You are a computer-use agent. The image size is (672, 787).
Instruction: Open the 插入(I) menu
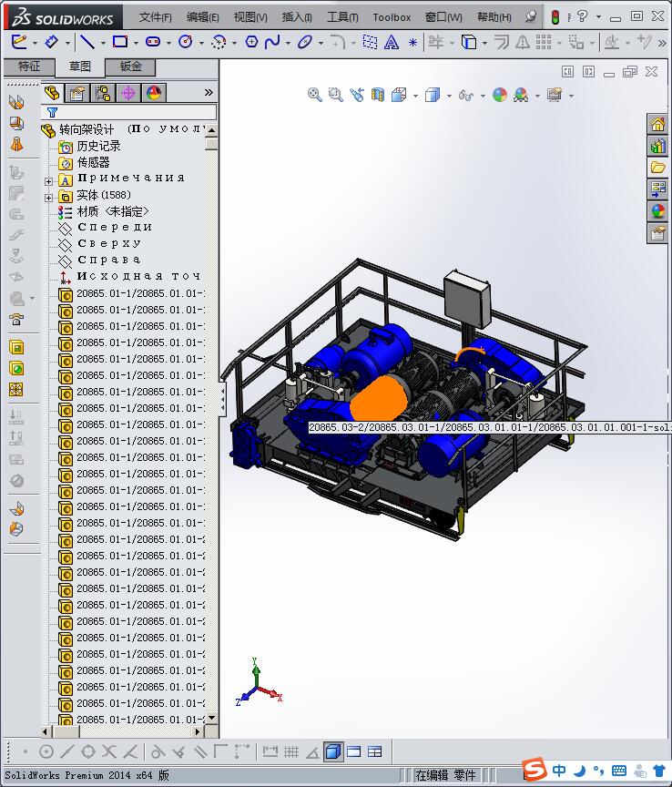297,17
